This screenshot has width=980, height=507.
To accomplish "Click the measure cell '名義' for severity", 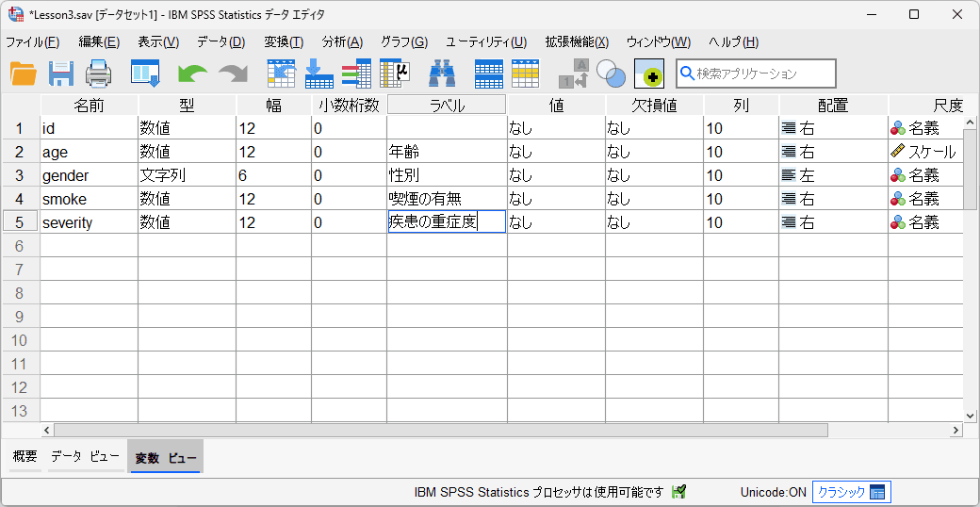I will 927,221.
